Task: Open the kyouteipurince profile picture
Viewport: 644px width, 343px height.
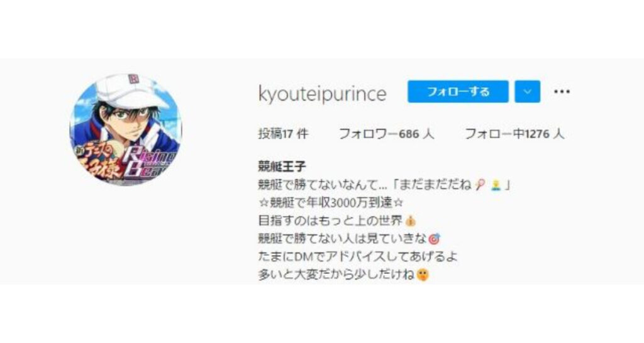Action: (x=126, y=129)
